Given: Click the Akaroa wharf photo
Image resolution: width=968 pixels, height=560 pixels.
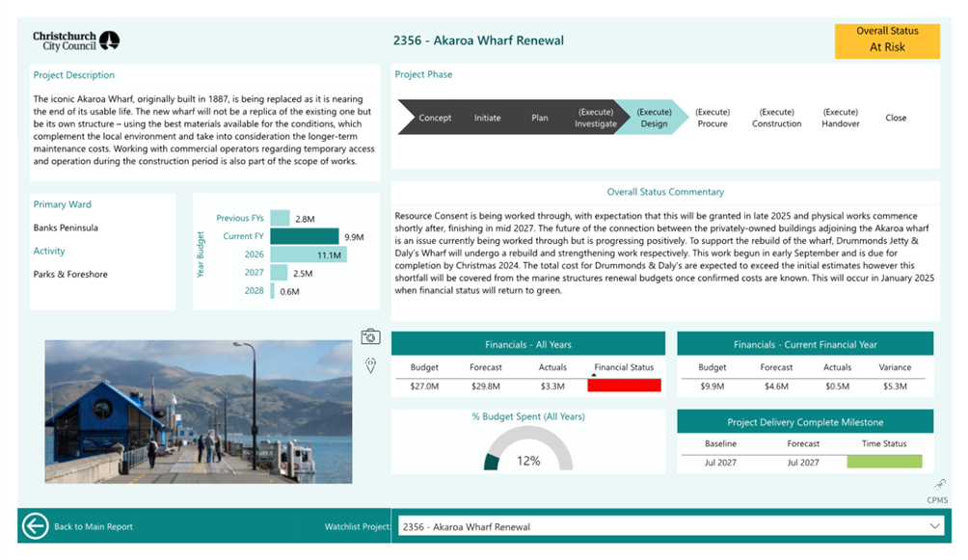Looking at the screenshot, I should (x=199, y=412).
